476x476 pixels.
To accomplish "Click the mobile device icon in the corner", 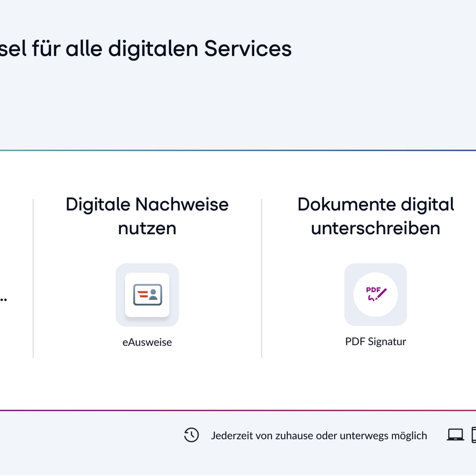I will point(473,435).
